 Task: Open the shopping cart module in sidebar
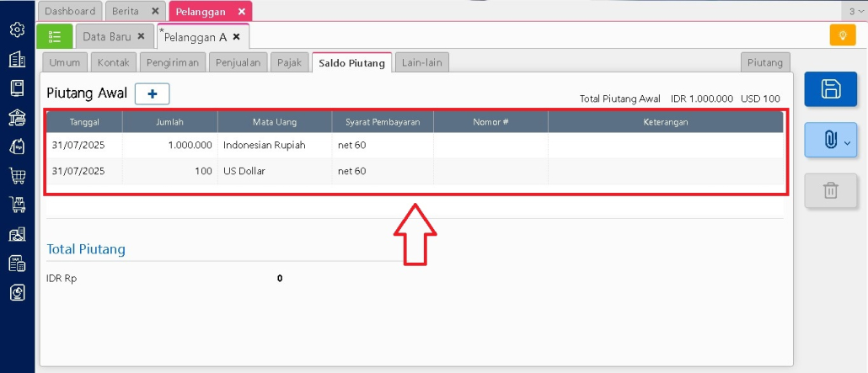(x=17, y=175)
